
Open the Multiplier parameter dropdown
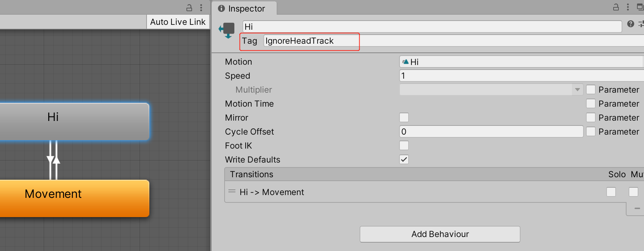(491, 89)
